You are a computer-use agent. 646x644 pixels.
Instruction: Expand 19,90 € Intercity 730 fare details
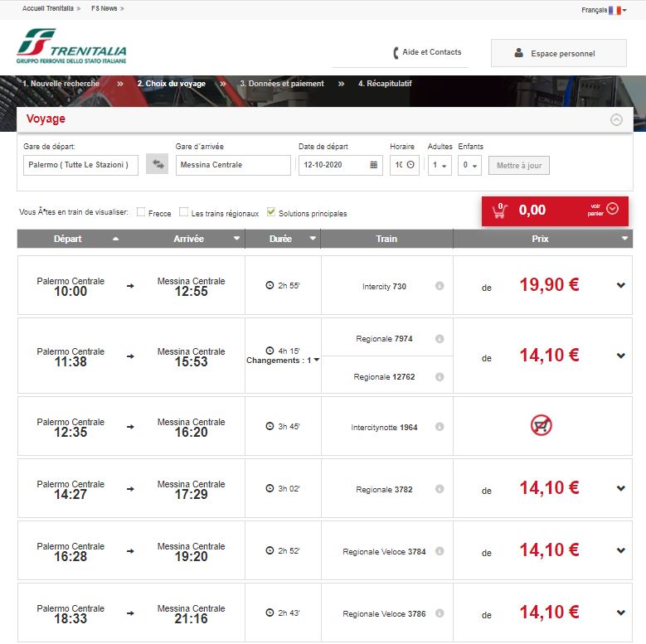click(x=621, y=285)
